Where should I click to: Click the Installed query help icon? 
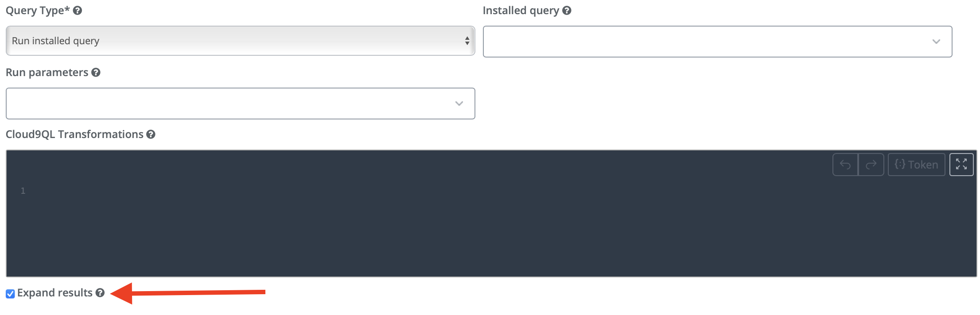(x=567, y=11)
